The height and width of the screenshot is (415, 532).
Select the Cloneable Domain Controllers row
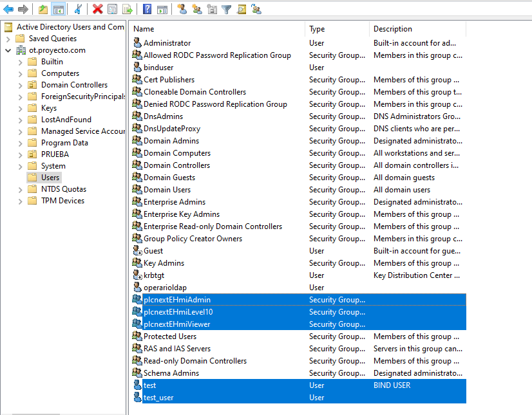pos(299,92)
